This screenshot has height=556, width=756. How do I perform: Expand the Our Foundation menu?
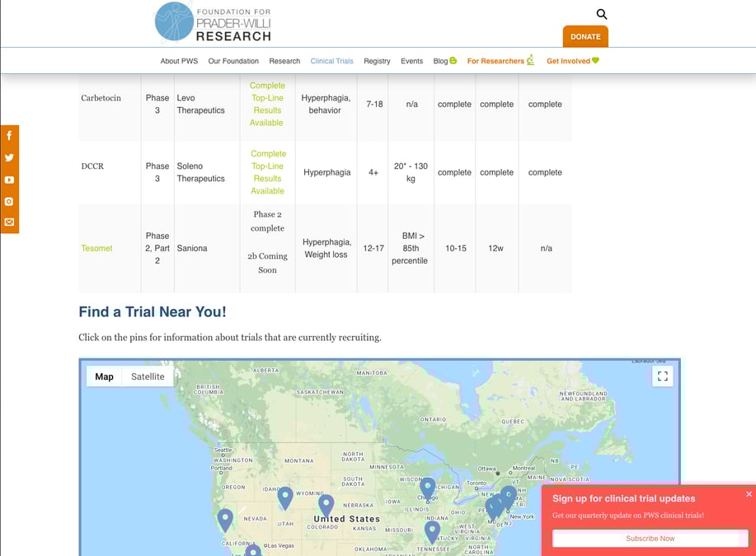tap(233, 61)
